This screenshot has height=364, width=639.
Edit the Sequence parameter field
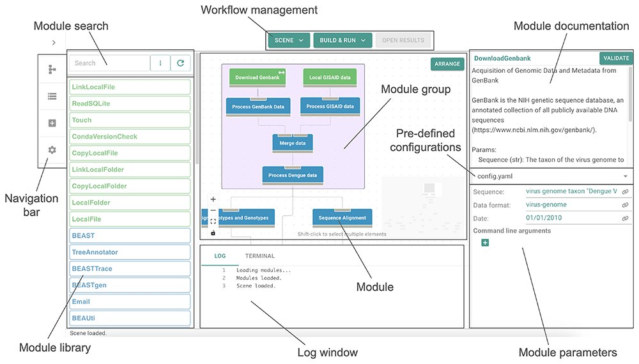click(572, 192)
